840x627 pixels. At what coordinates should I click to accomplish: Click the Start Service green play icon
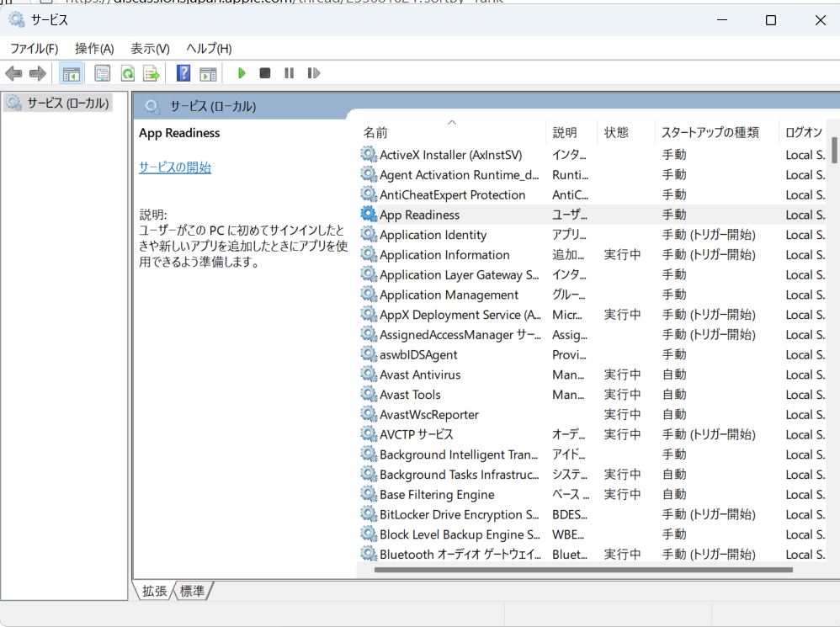click(x=242, y=73)
